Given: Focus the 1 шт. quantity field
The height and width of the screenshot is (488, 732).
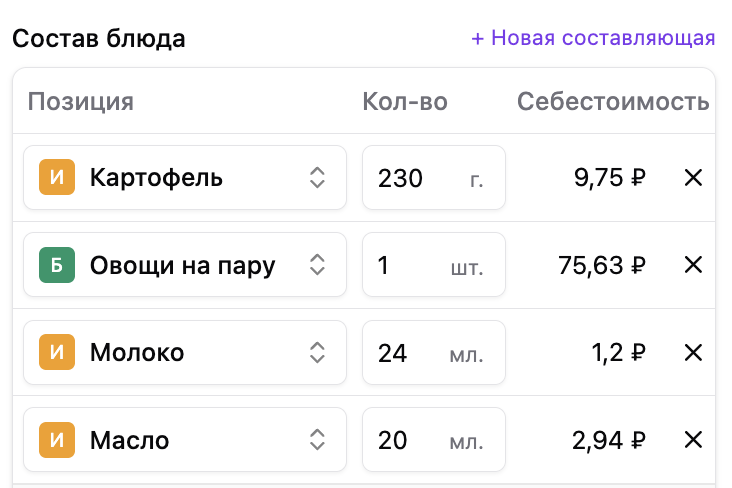Looking at the screenshot, I should click(x=434, y=265).
